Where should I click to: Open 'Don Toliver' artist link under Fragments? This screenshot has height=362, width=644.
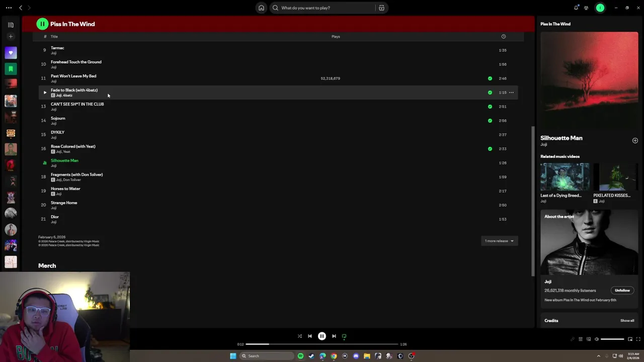(x=72, y=179)
